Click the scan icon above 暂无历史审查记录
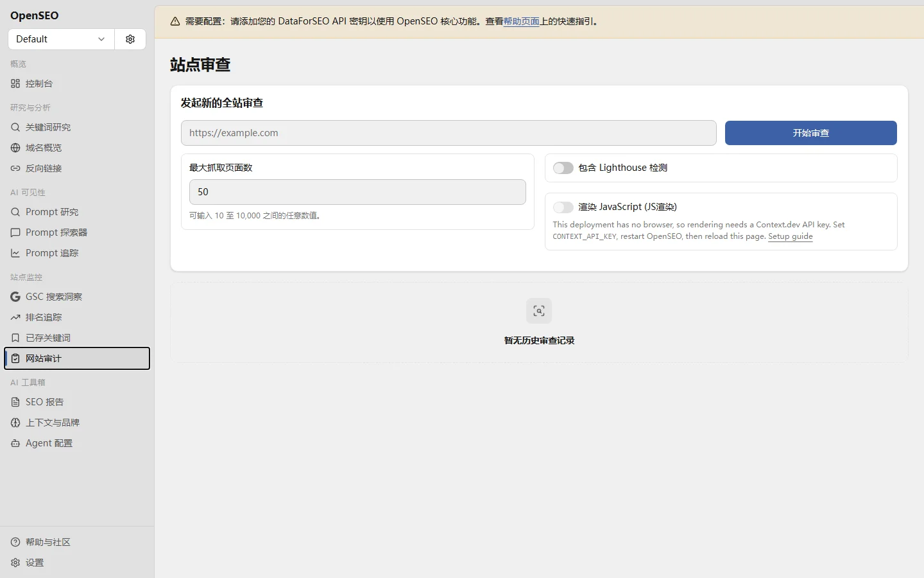The image size is (924, 578). (539, 311)
